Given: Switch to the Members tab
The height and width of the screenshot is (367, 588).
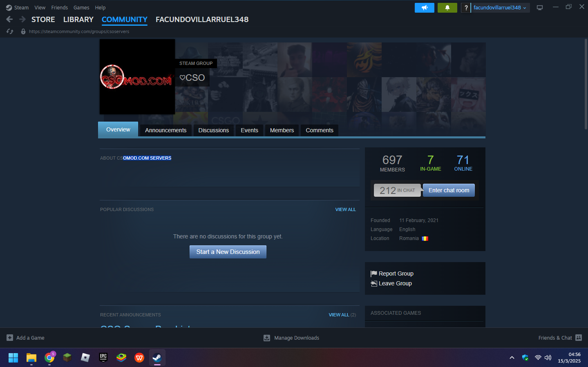Looking at the screenshot, I should (x=282, y=130).
